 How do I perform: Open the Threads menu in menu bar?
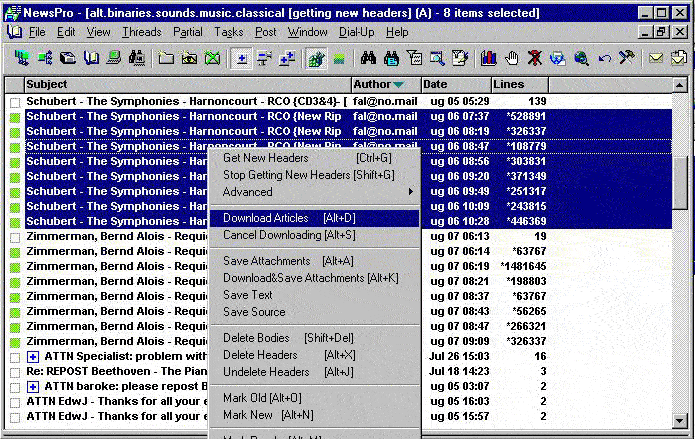141,32
